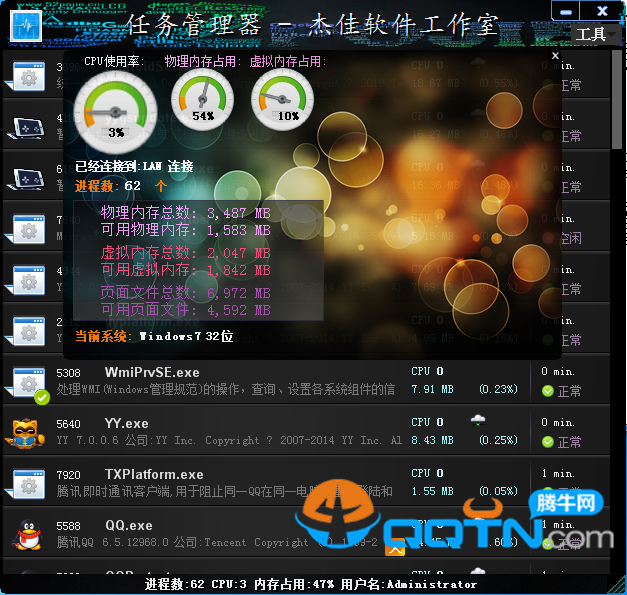The height and width of the screenshot is (595, 627).
Task: Select the YY.exe raccoon icon
Action: (25, 432)
